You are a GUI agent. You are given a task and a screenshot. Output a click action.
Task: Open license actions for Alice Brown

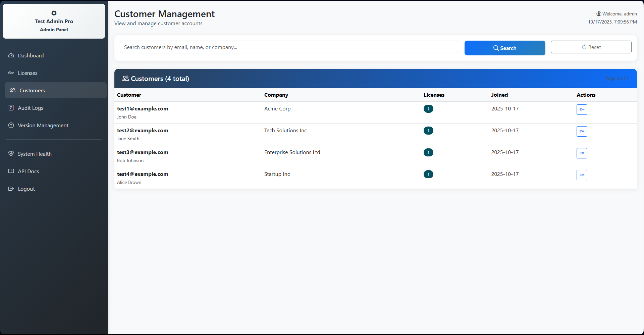click(582, 175)
